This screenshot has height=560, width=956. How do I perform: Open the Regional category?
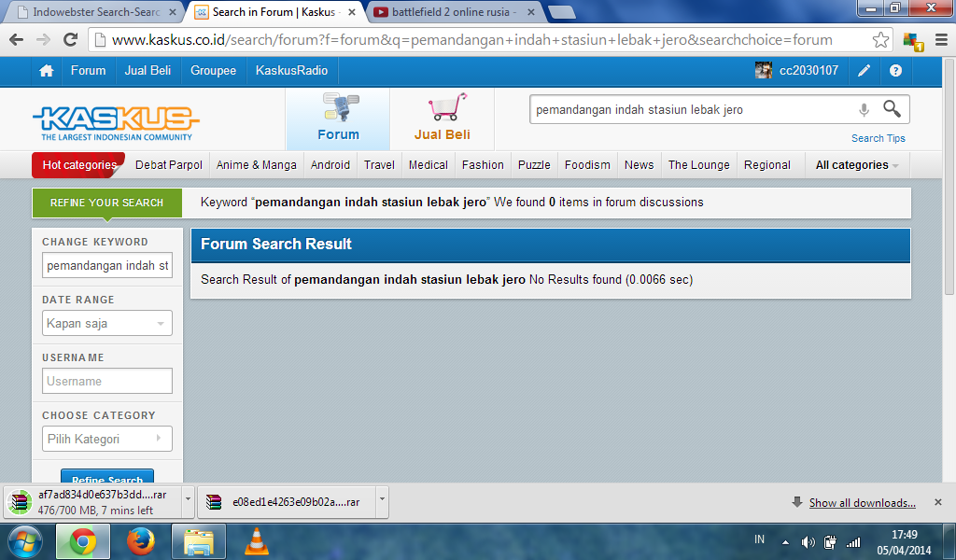[767, 165]
